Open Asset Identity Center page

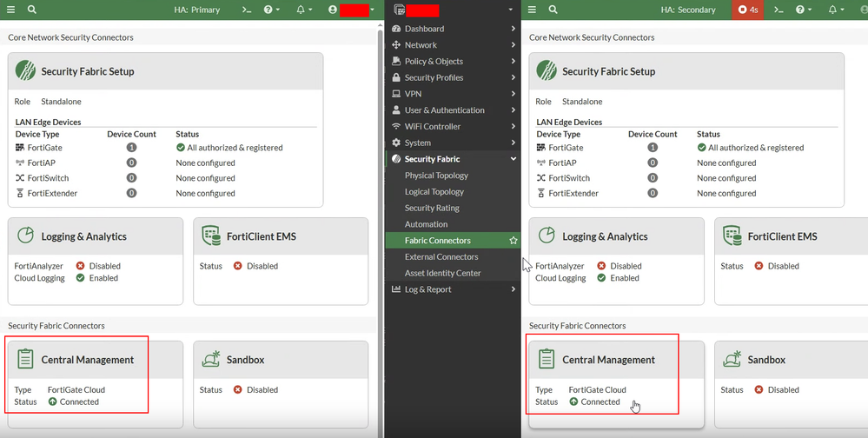442,273
